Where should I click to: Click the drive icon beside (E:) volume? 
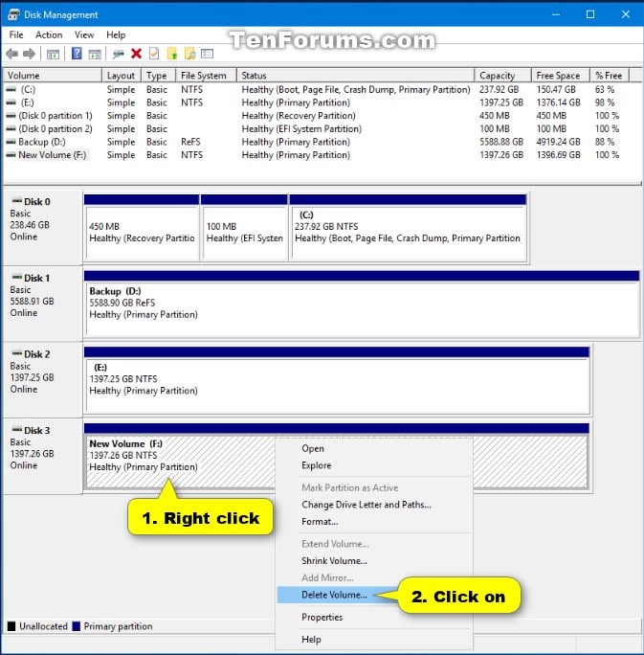pyautogui.click(x=11, y=102)
